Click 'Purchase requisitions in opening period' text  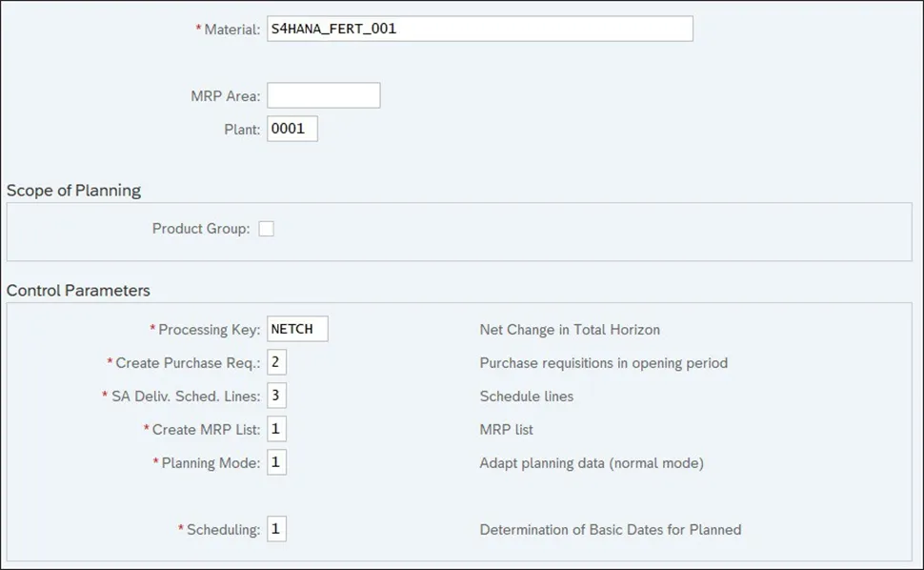[x=603, y=363]
